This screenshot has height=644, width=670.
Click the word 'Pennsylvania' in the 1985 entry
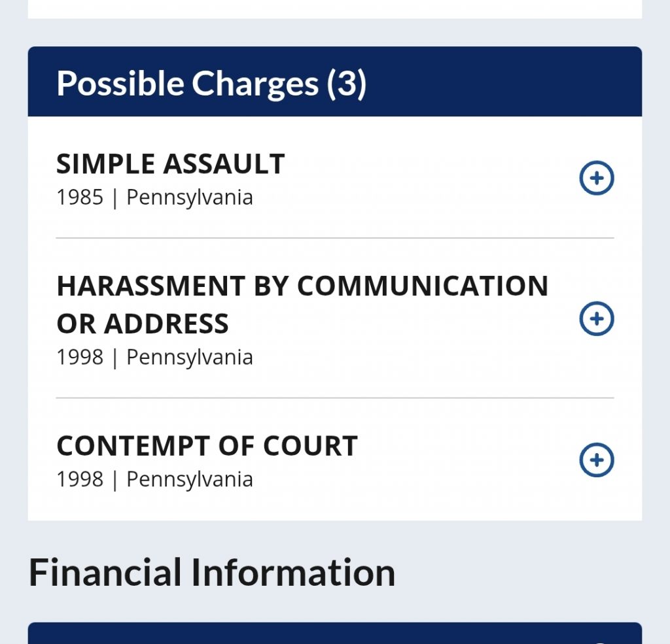pos(189,197)
